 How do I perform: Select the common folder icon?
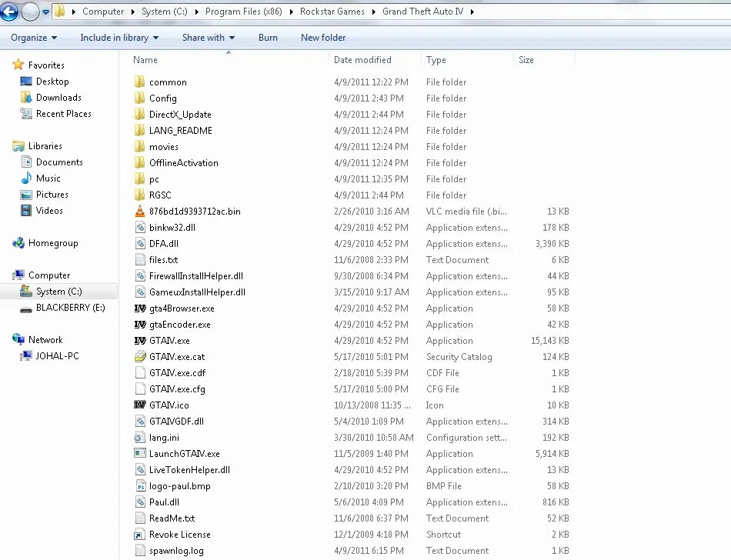(x=139, y=82)
